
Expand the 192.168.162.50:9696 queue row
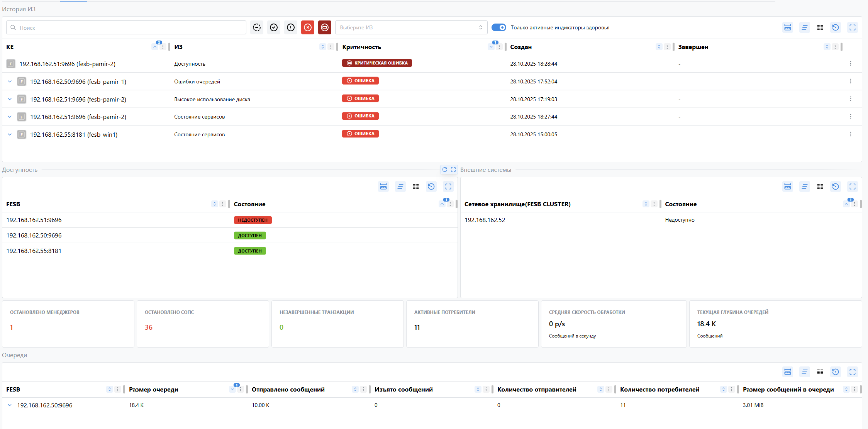click(x=10, y=405)
